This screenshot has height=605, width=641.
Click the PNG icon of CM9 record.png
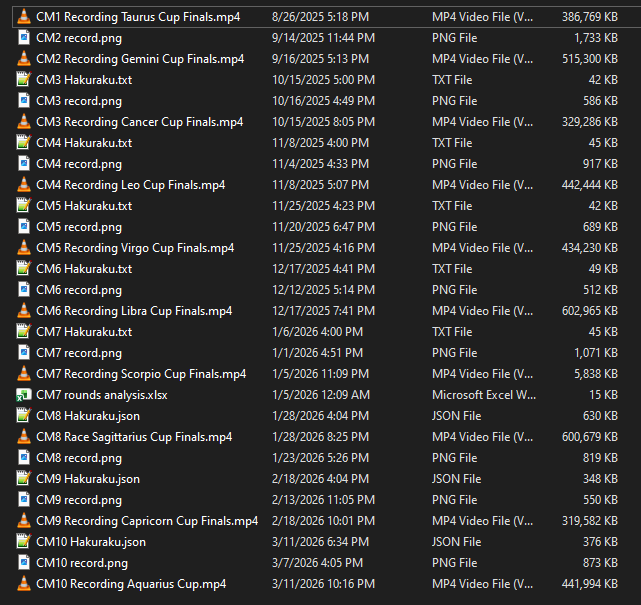[x=24, y=500]
